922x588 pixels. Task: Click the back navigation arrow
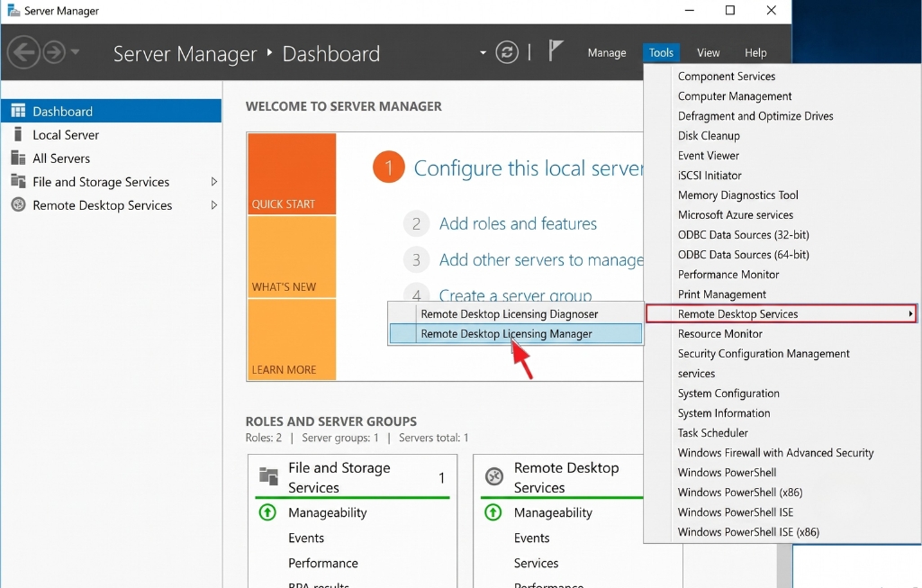(x=23, y=52)
